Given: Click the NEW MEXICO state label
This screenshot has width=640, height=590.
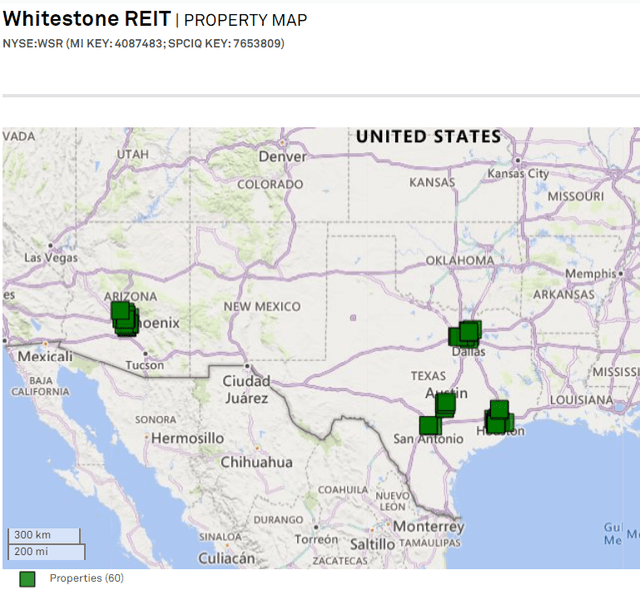Looking at the screenshot, I should [x=262, y=306].
